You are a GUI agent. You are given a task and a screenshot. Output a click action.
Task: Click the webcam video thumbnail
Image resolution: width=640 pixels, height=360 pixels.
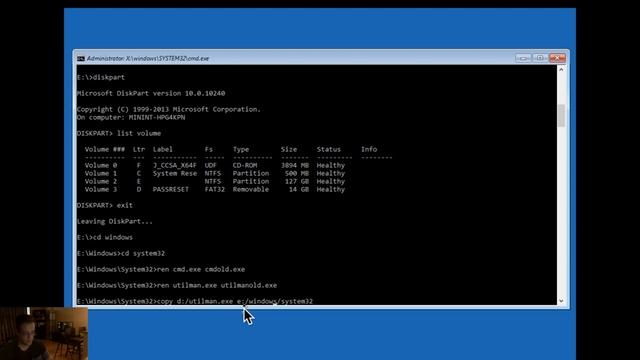tap(44, 333)
